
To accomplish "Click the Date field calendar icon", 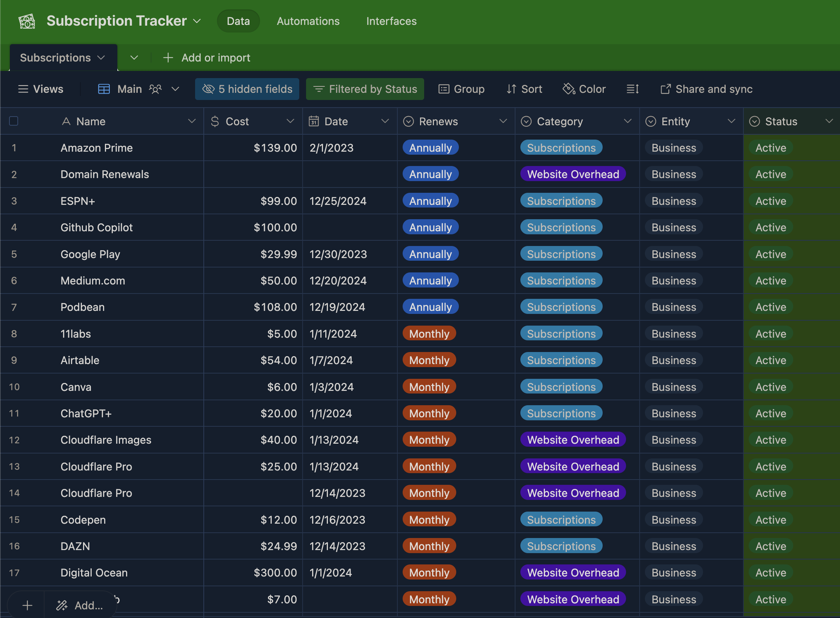I will tap(314, 121).
